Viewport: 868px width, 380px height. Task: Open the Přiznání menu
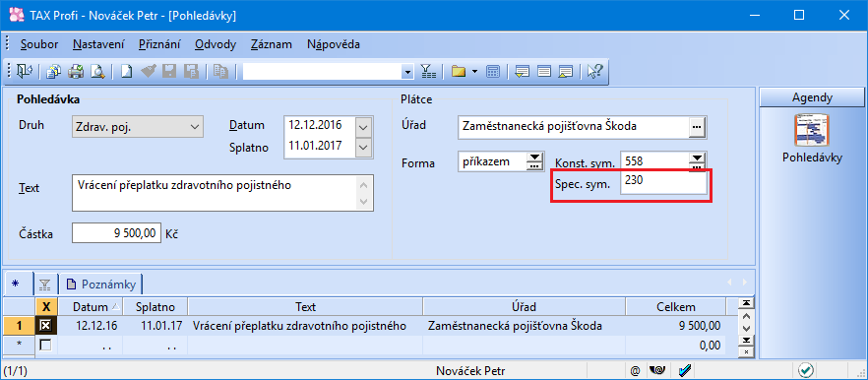pos(160,44)
